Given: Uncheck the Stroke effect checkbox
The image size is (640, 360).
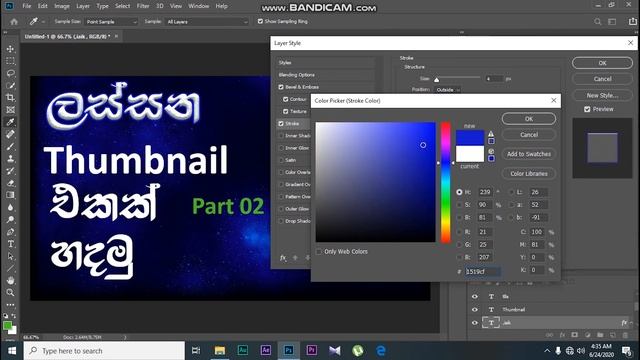Looking at the screenshot, I should coord(281,124).
